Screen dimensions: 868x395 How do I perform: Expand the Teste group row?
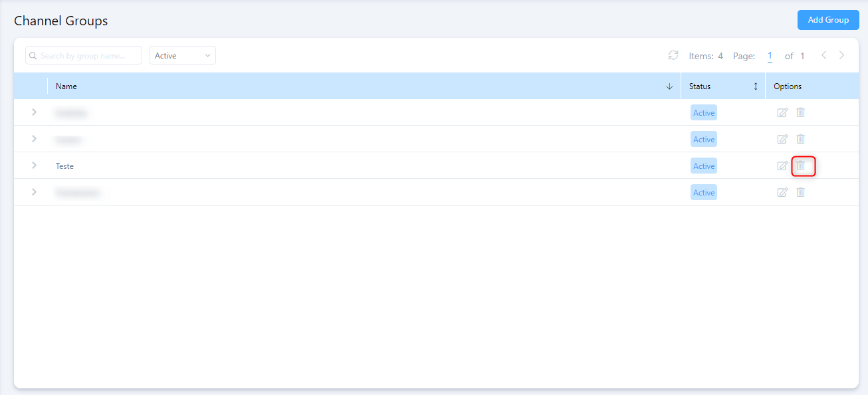(34, 166)
